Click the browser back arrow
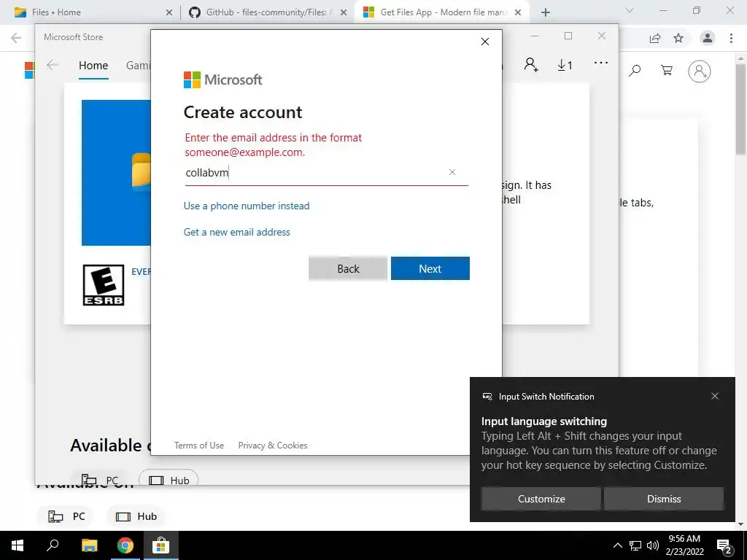 16,38
